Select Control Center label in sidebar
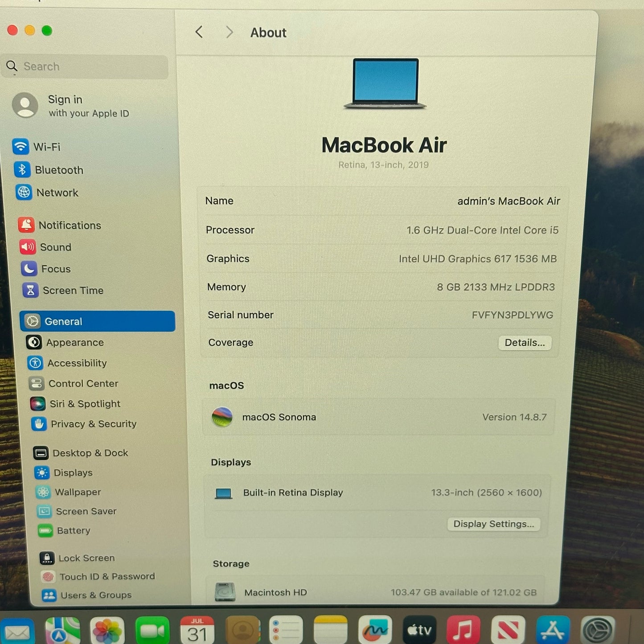This screenshot has width=644, height=644. (x=83, y=383)
